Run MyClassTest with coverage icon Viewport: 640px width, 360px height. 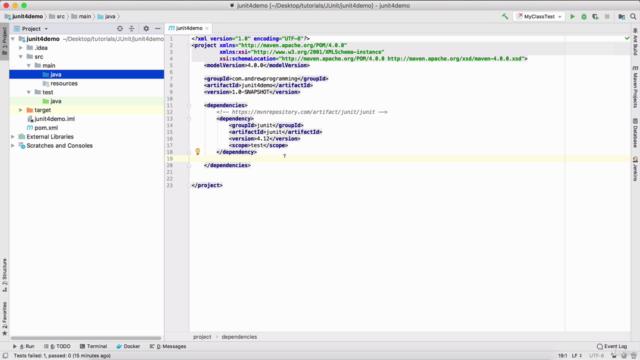click(596, 16)
